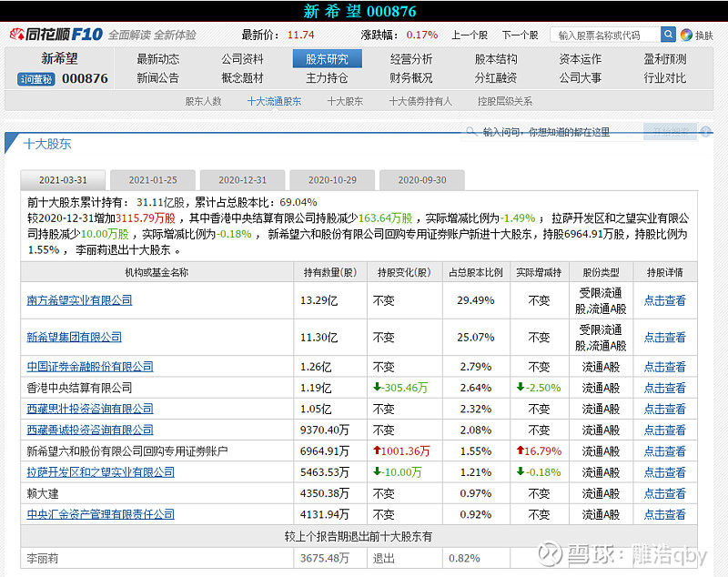Open the 公司大事 menu item
728x577 pixels.
pos(581,78)
